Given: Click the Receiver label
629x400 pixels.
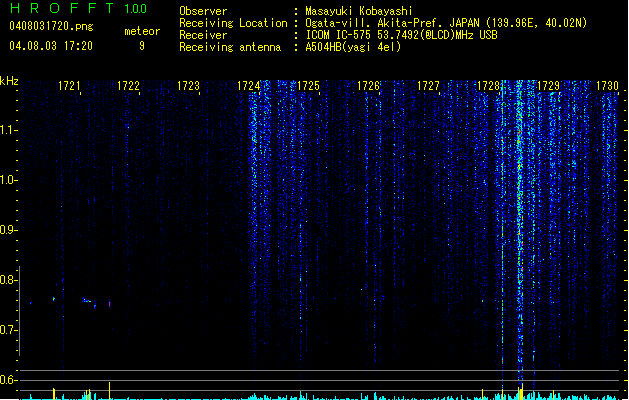Looking at the screenshot, I should tap(203, 35).
